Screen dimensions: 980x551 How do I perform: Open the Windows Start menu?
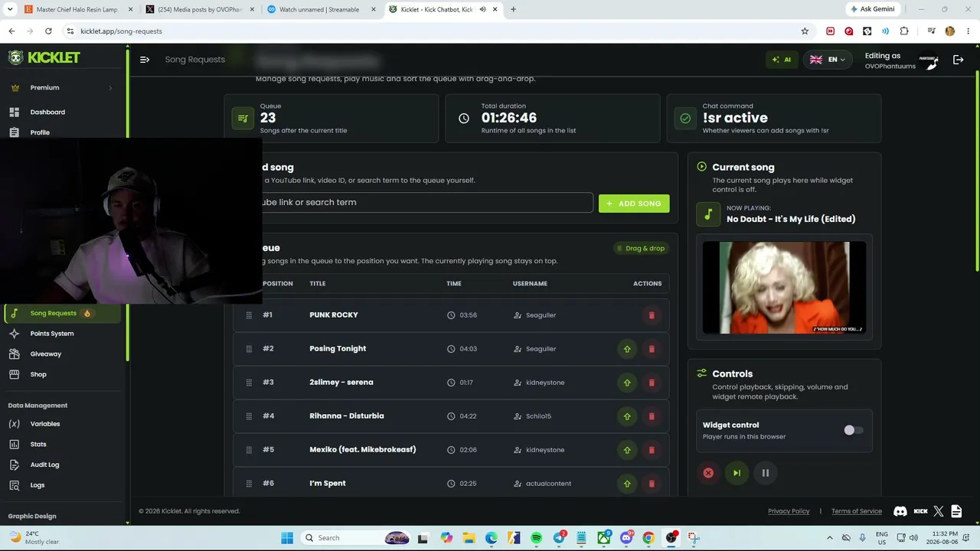pos(287,538)
